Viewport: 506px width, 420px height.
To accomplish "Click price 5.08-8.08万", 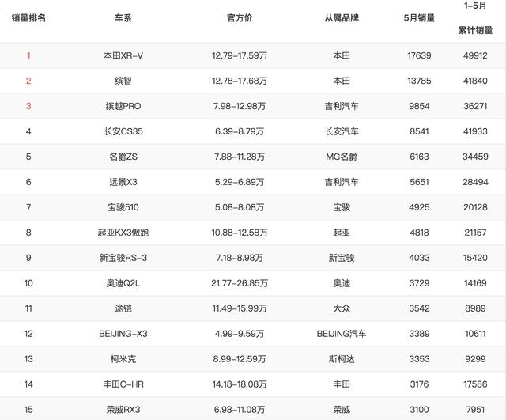I will (240, 207).
